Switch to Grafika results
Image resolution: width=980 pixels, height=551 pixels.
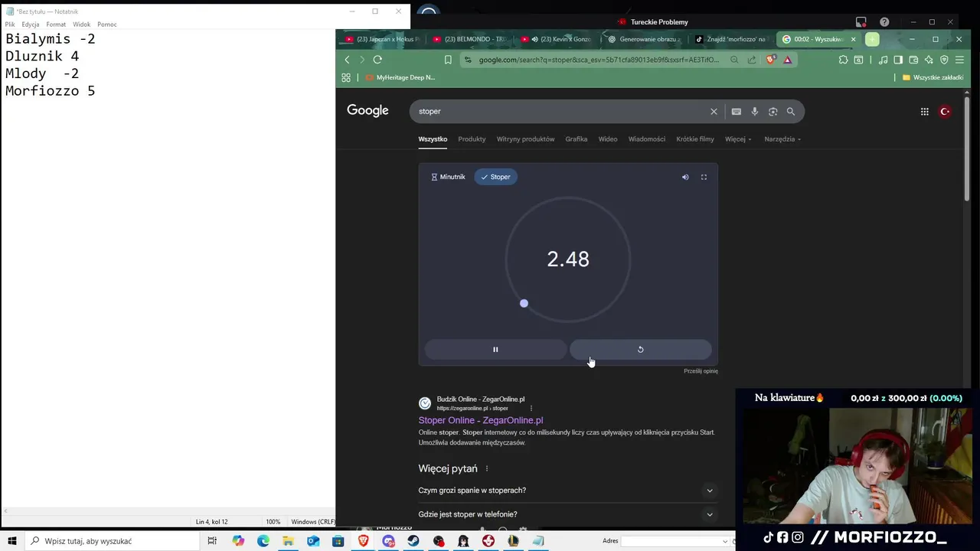coord(577,139)
